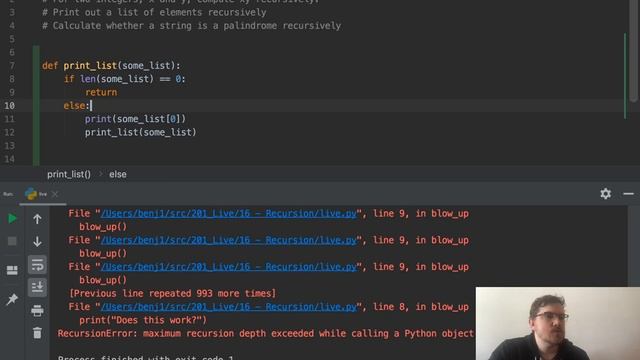Click the 'else:' statement on line 10
The height and width of the screenshot is (360, 640).
76,106
